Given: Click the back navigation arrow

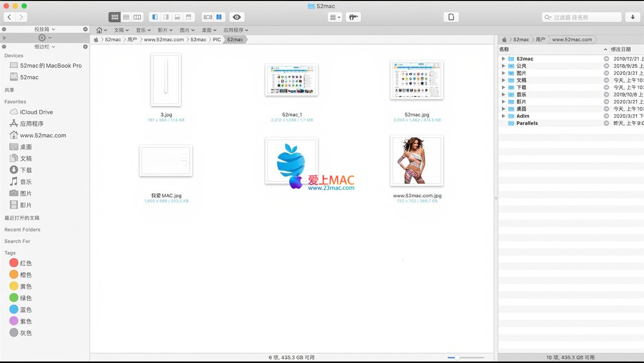Looking at the screenshot, I should 9,17.
